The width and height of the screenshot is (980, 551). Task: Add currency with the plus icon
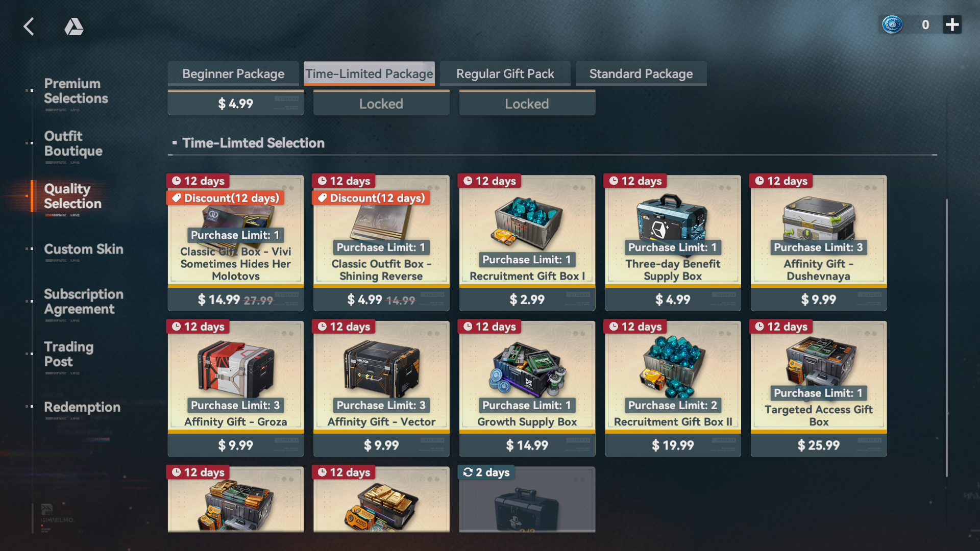(952, 24)
